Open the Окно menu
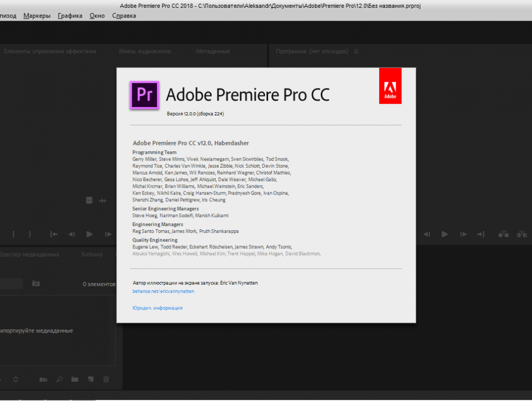The height and width of the screenshot is (401, 532). (97, 16)
